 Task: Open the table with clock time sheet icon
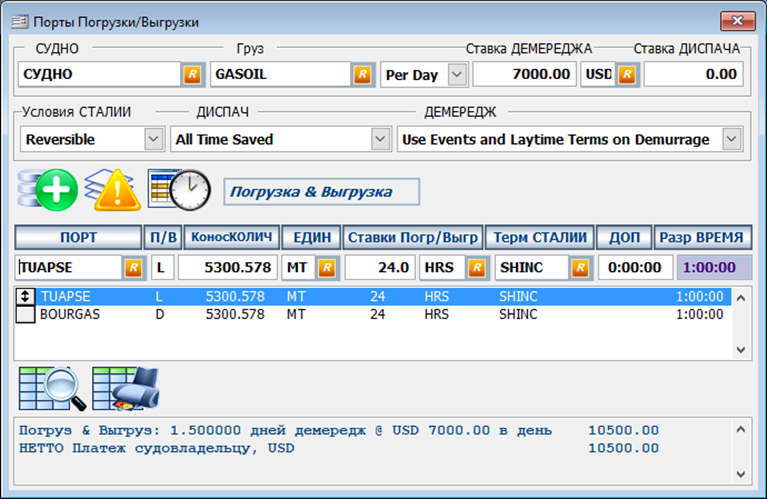coord(179,190)
